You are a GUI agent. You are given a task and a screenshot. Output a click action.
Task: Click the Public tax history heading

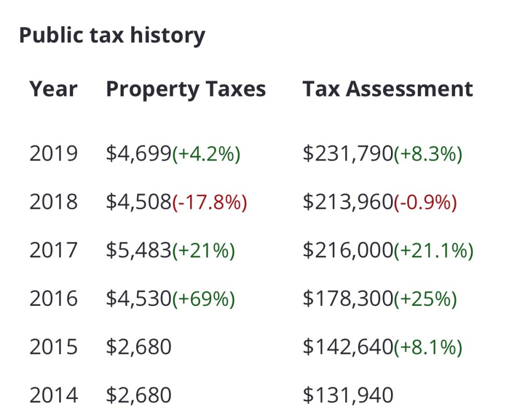[x=112, y=36]
